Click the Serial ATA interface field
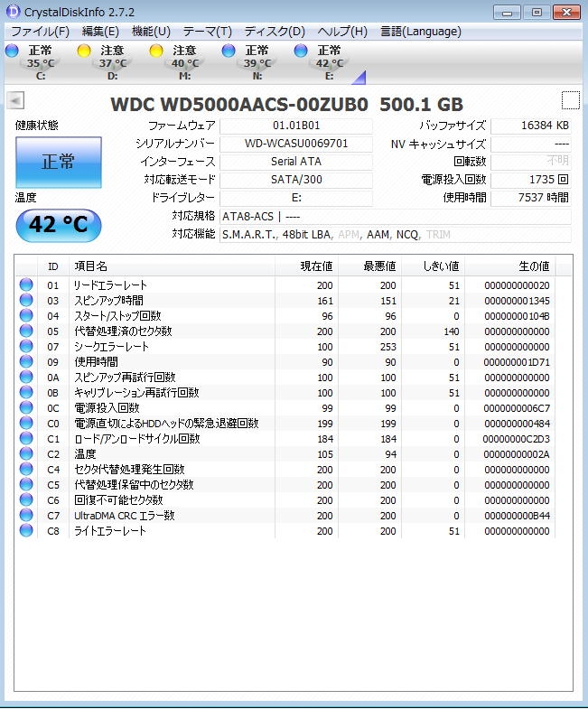The image size is (588, 709). 296,162
